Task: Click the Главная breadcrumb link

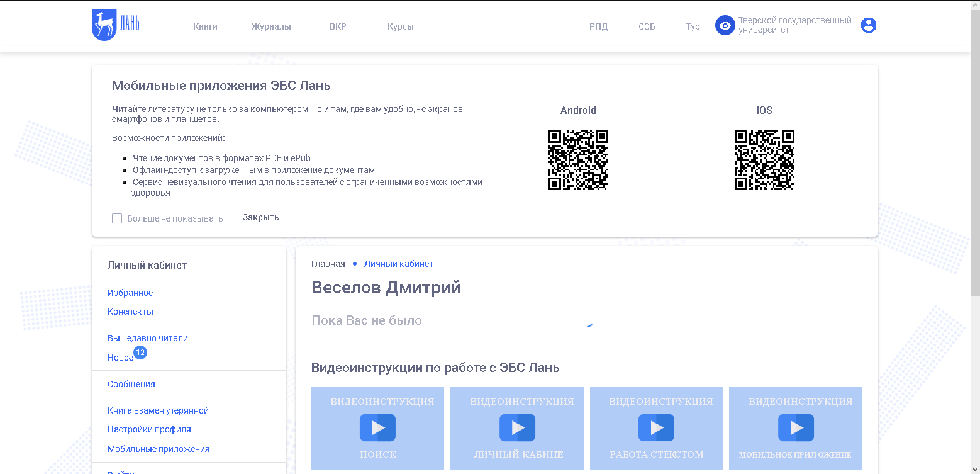Action: (x=328, y=264)
